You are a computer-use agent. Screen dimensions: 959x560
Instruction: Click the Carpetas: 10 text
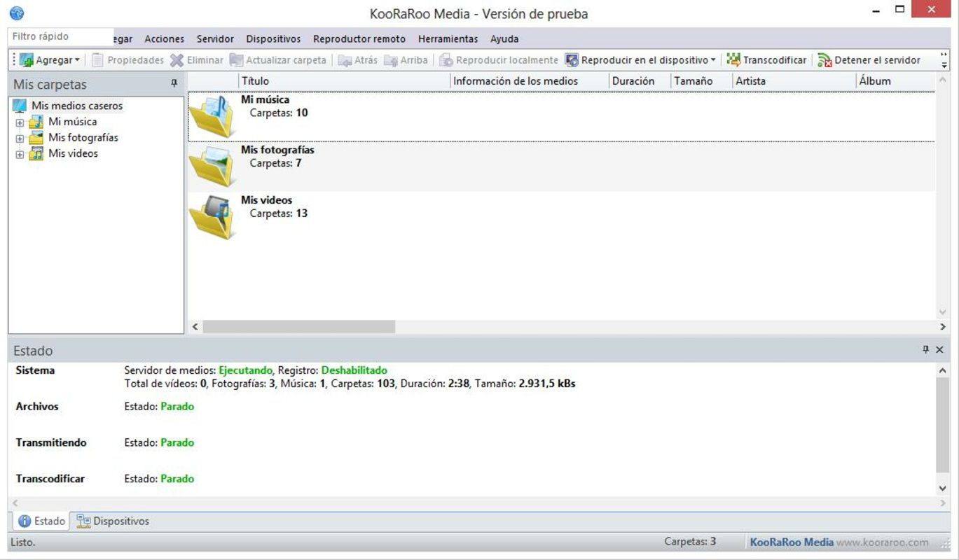[279, 113]
